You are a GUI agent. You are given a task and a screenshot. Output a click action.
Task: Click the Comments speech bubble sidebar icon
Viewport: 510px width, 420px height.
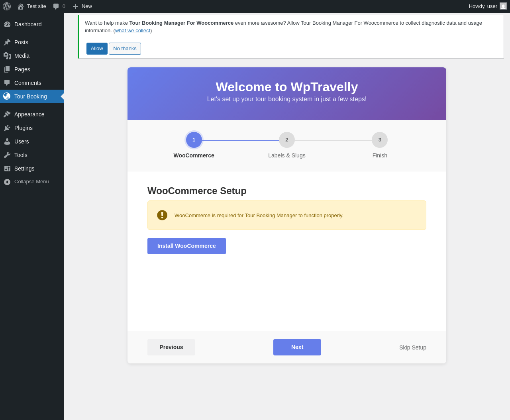(7, 83)
